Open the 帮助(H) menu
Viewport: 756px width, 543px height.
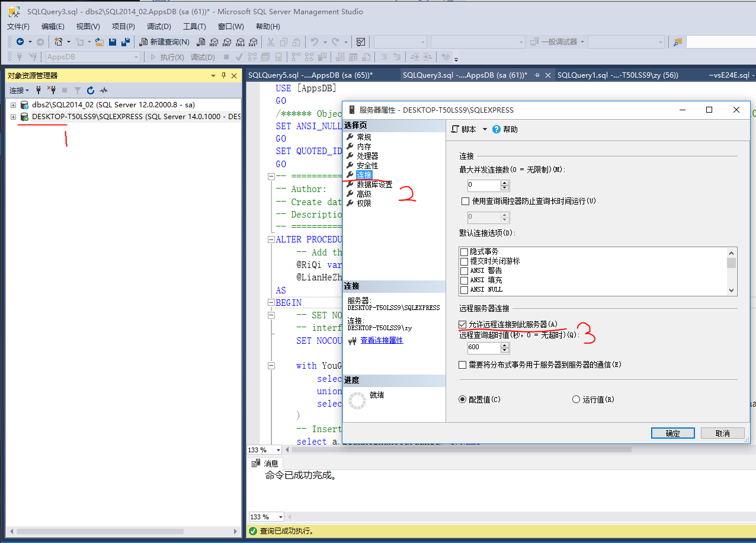pyautogui.click(x=268, y=27)
